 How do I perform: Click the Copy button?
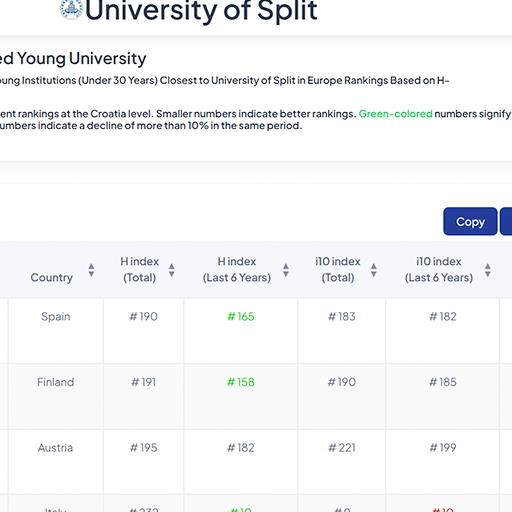470,221
